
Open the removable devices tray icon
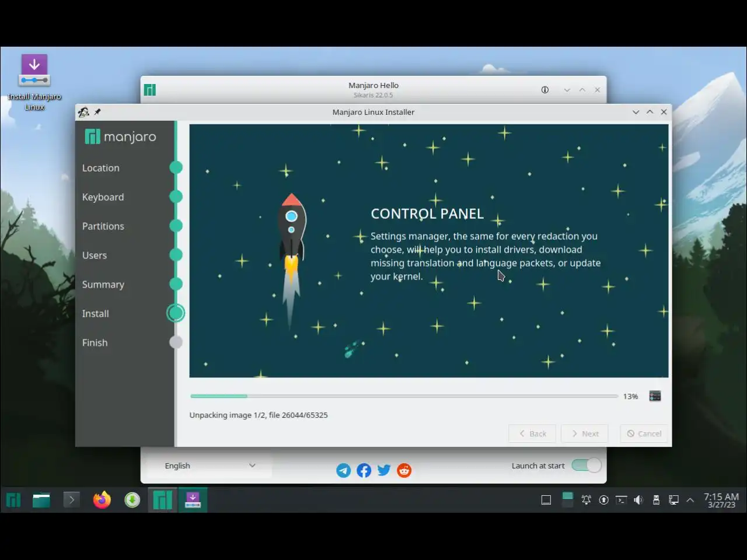656,500
